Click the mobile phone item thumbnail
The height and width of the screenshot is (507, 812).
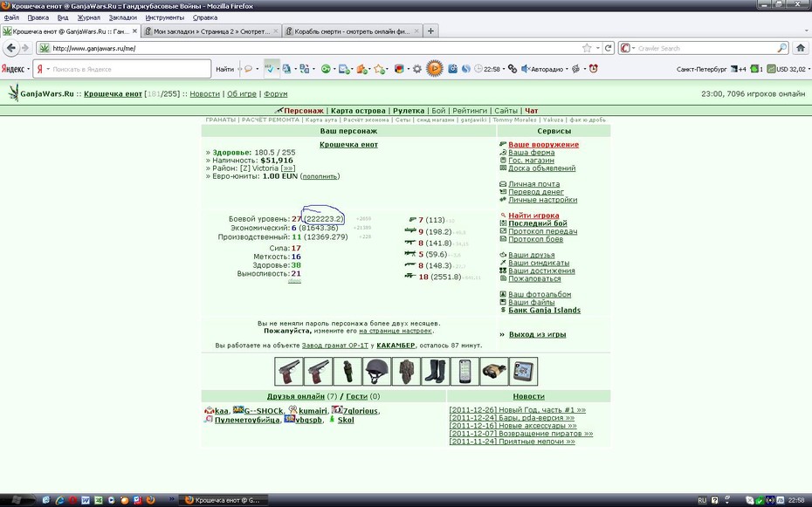464,372
